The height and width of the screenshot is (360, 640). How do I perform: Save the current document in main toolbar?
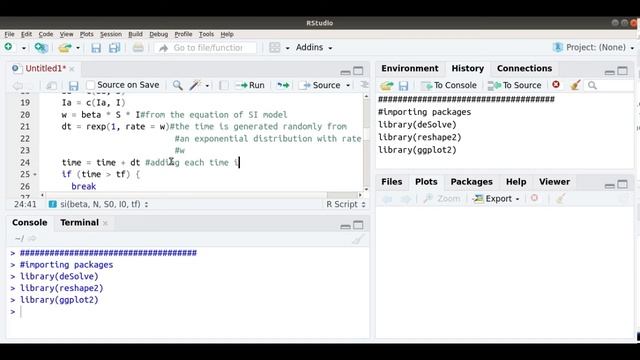coord(96,48)
